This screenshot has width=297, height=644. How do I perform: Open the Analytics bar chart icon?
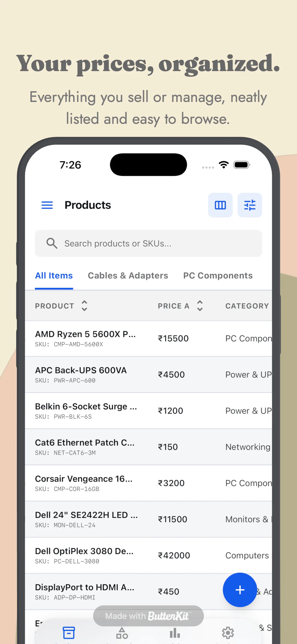(175, 633)
